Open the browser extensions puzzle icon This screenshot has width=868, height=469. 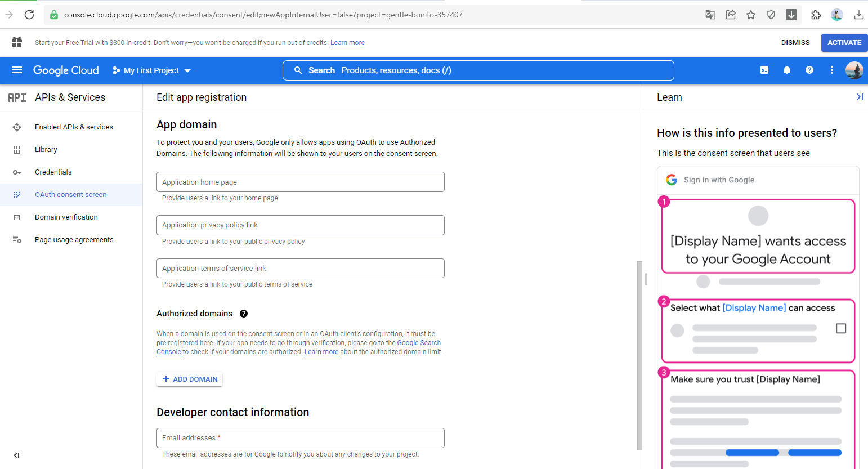click(x=816, y=15)
